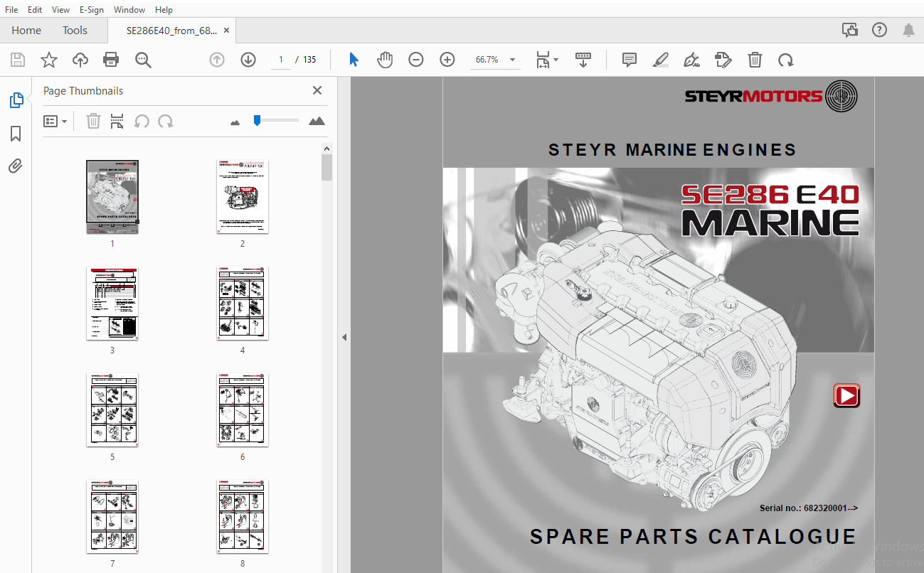Open the File menu
Viewport: 924px width, 573px height.
coord(12,10)
